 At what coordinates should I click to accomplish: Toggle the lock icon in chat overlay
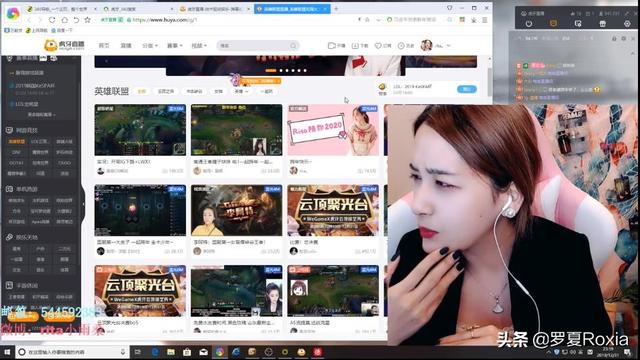click(x=614, y=38)
